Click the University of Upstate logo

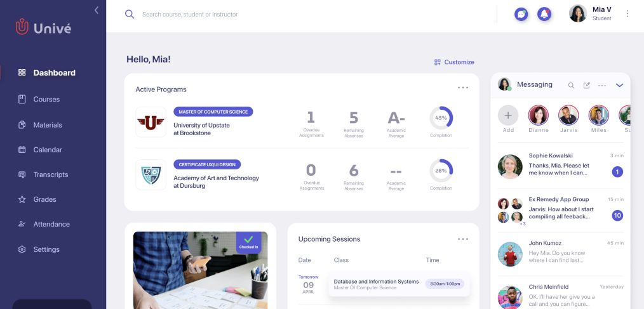point(151,122)
